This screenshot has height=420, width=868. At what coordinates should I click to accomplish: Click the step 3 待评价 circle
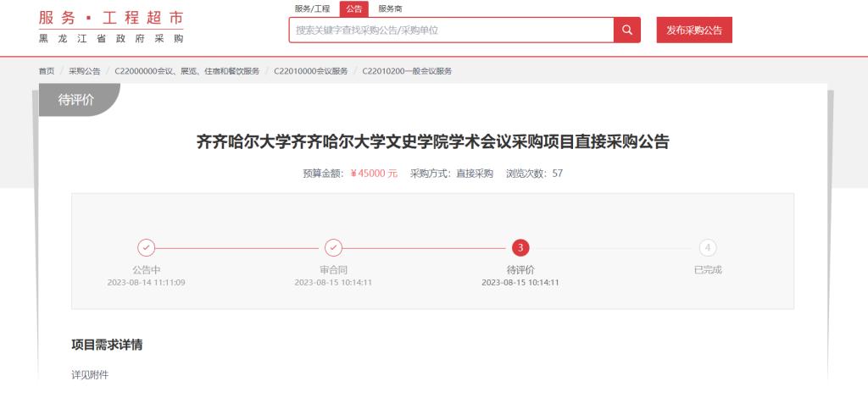(x=520, y=247)
